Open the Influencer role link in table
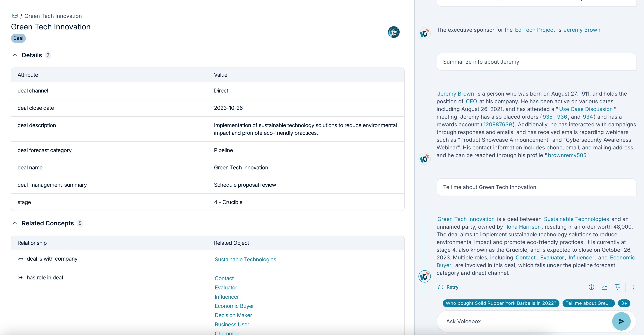Viewport: 644px width, 335px height. coord(227,297)
